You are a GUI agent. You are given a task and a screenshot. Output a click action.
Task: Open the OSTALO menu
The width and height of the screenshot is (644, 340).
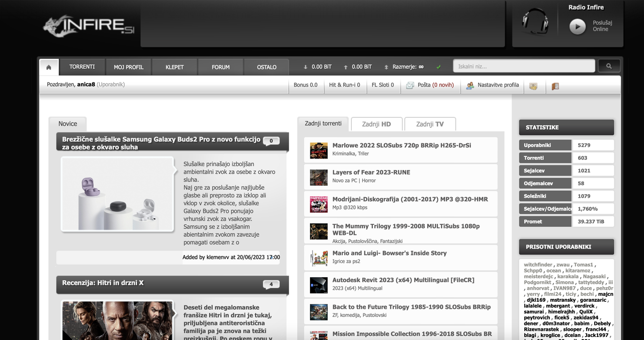pyautogui.click(x=267, y=67)
